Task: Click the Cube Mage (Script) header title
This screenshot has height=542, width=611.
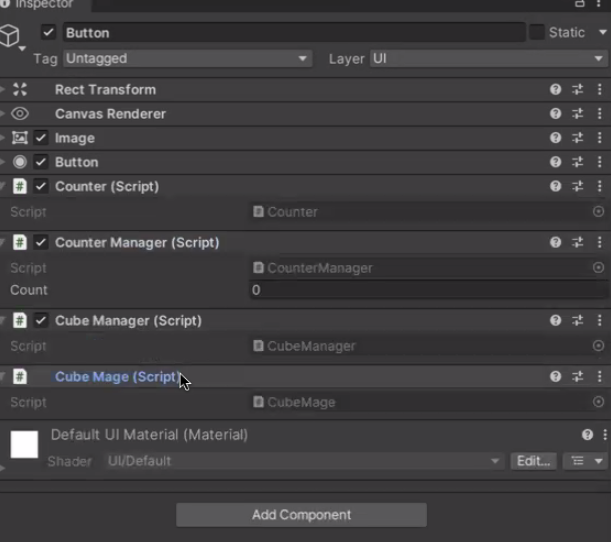Action: click(x=117, y=377)
